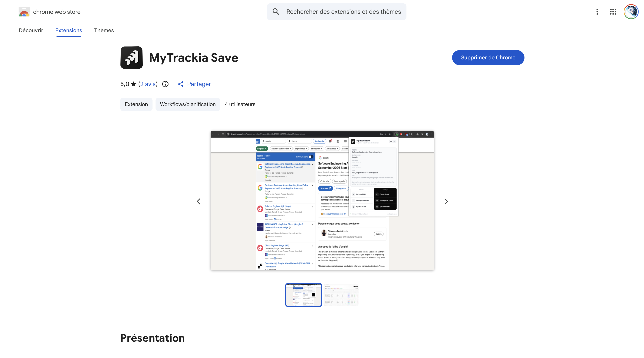Click the Chrome Web Store logo
The height and width of the screenshot is (358, 644).
coord(24,12)
